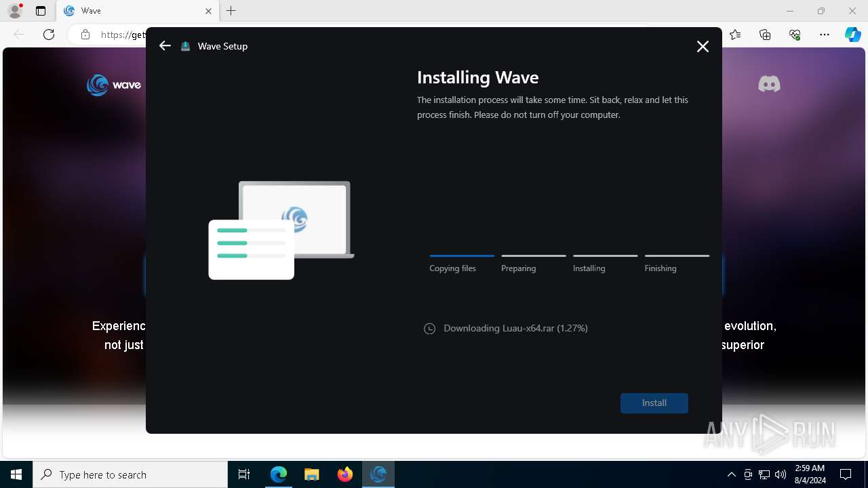
Task: Open Browser essentials heart icon
Action: pos(795,35)
